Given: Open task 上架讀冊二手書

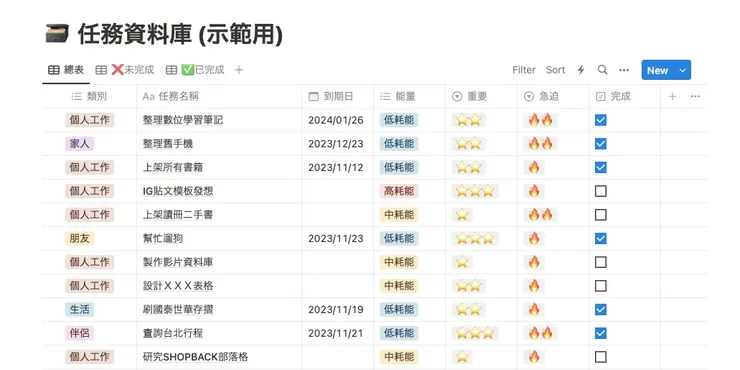Looking at the screenshot, I should click(177, 215).
